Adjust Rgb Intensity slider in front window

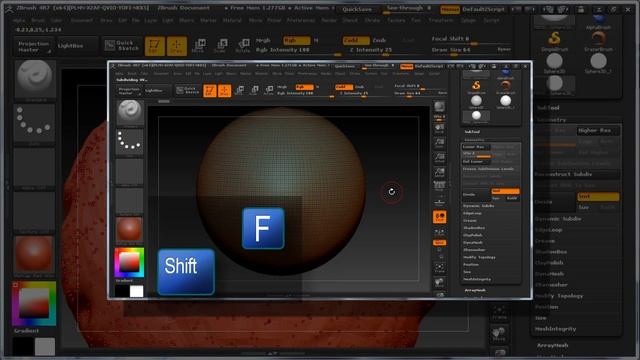point(306,93)
